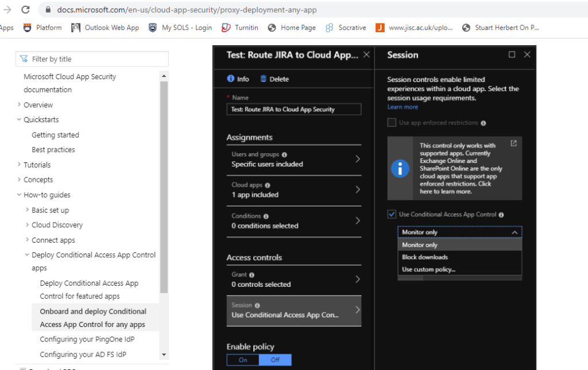Choose Use custom policy option
Image resolution: width=588 pixels, height=370 pixels.
click(x=428, y=270)
